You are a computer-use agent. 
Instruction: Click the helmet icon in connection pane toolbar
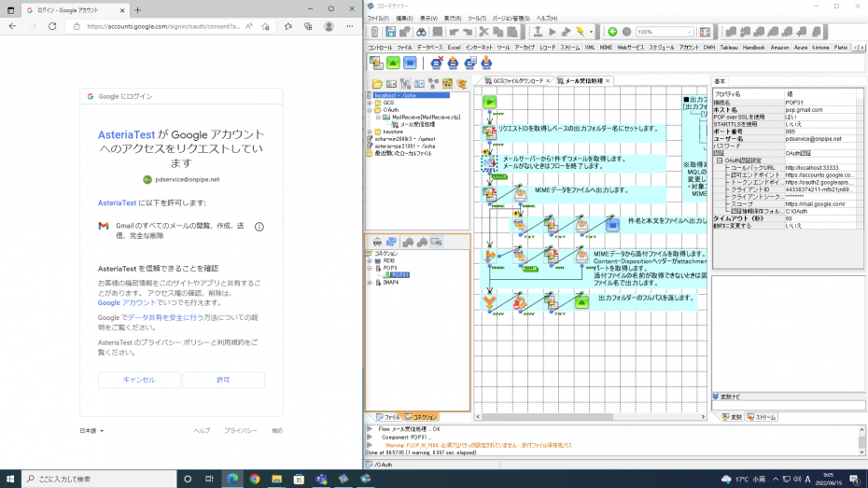point(378,243)
